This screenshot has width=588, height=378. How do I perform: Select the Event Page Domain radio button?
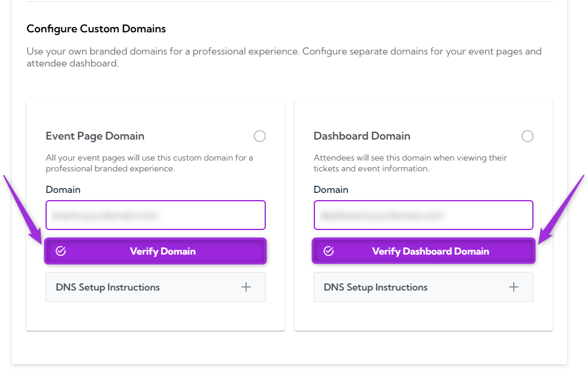[x=259, y=136]
